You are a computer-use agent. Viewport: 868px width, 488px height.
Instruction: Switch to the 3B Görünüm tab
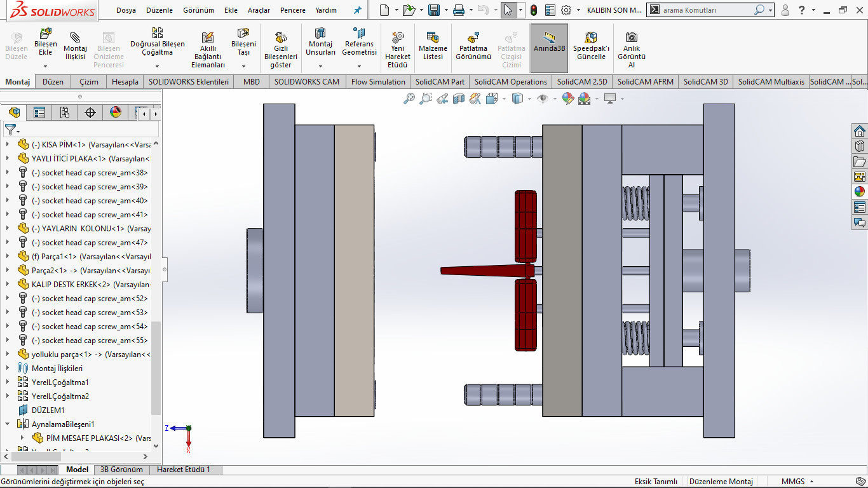pyautogui.click(x=121, y=470)
